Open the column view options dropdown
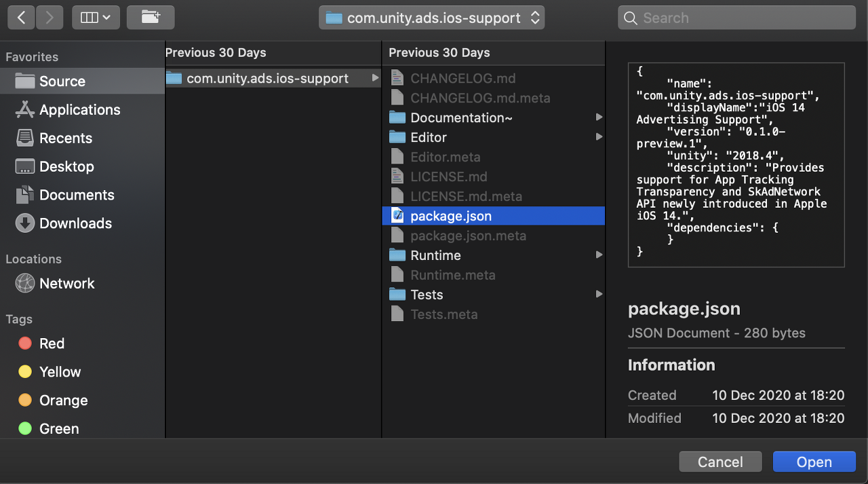868x484 pixels. [x=96, y=18]
